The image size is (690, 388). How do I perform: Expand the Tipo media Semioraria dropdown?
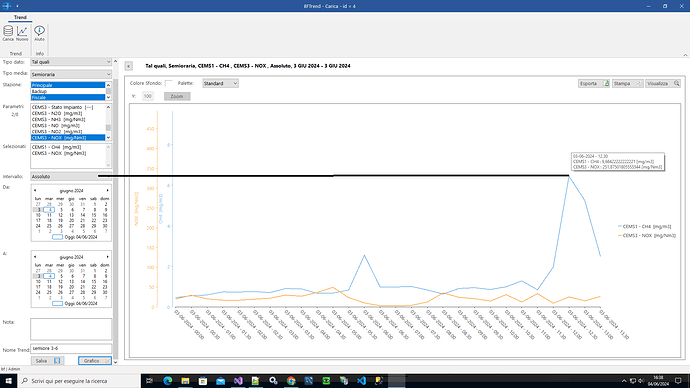(71, 74)
